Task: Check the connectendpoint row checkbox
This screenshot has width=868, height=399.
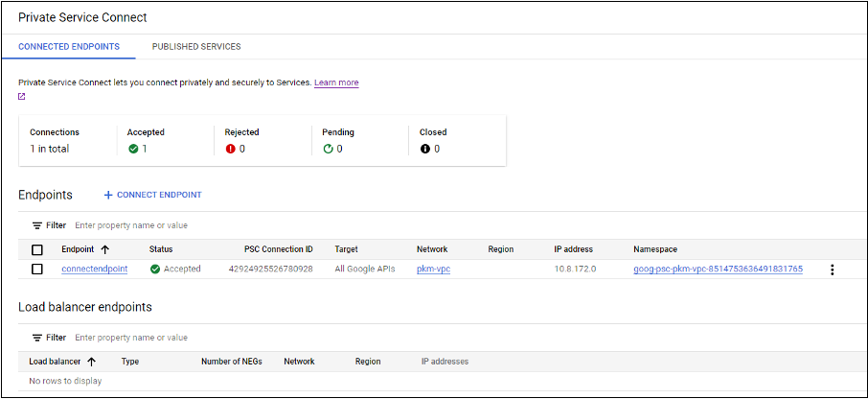Action: tap(37, 270)
